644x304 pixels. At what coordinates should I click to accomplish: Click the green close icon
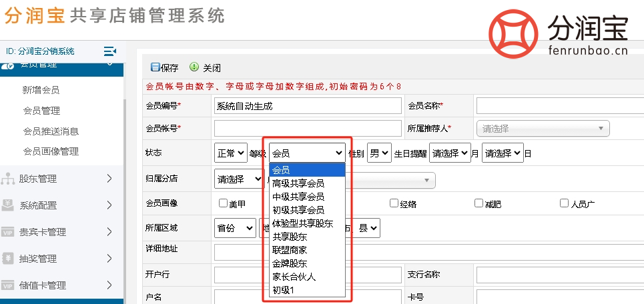(x=194, y=67)
